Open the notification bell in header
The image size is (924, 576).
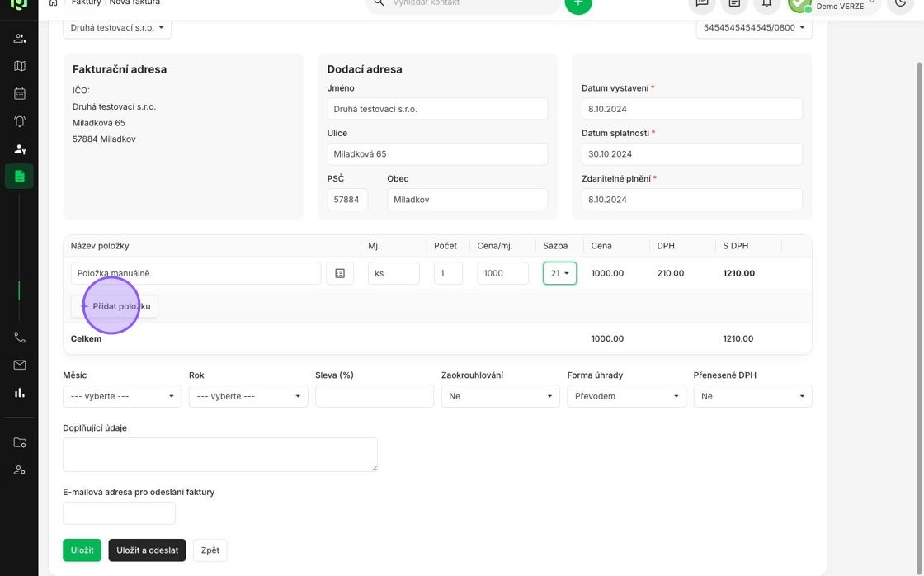766,3
